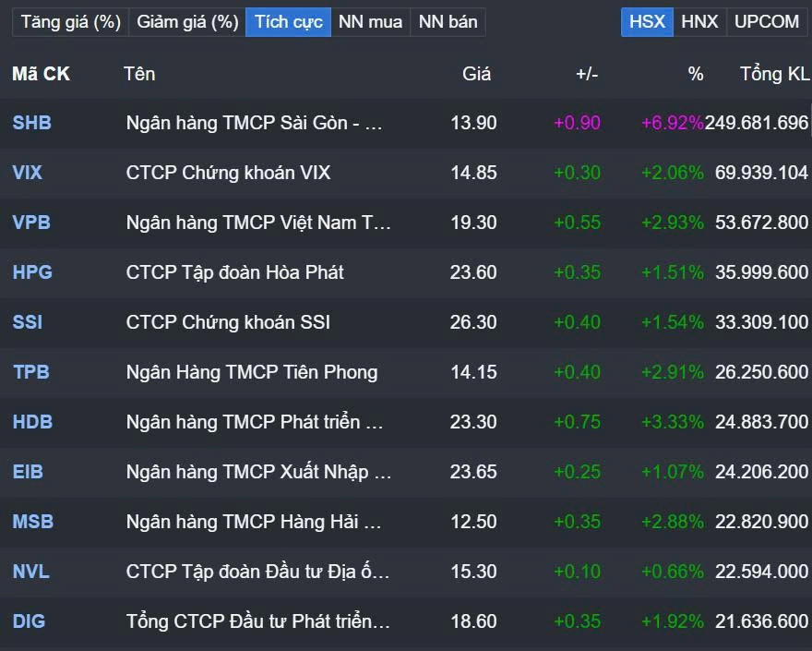Click company name Ngân hàng TMCP Sài Gòn
This screenshot has width=812, height=651.
255,123
